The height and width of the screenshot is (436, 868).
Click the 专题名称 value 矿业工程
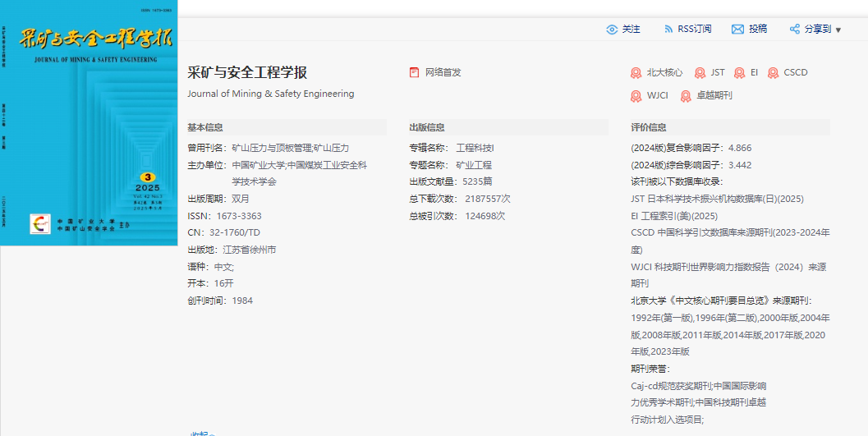(x=474, y=165)
